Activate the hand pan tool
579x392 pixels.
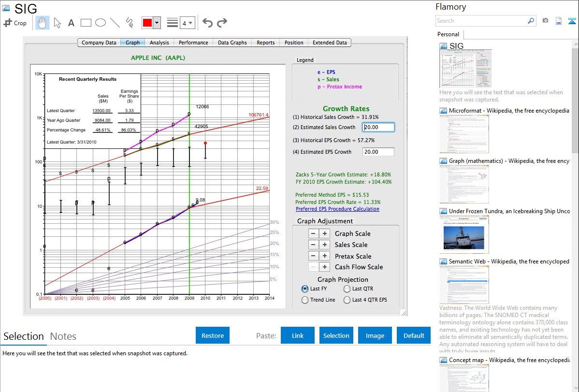tap(42, 23)
